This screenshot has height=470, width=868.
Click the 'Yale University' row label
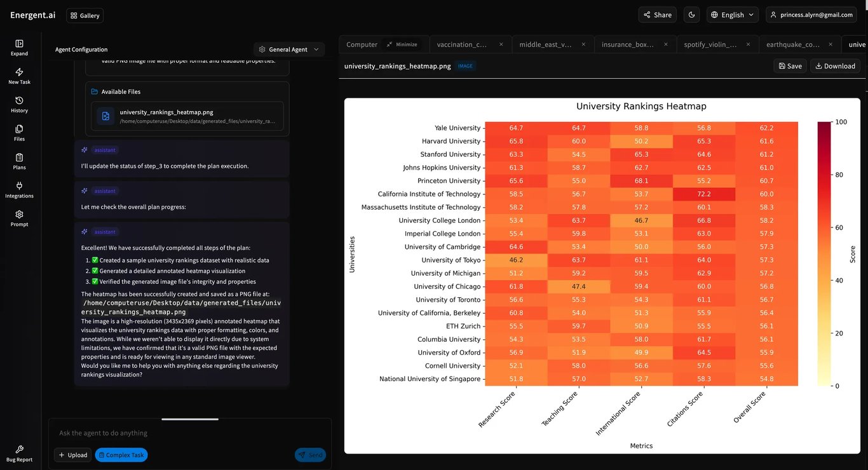pyautogui.click(x=458, y=128)
